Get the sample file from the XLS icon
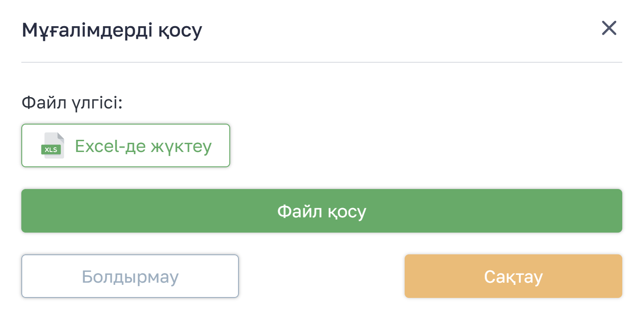The image size is (644, 321). coord(53,145)
